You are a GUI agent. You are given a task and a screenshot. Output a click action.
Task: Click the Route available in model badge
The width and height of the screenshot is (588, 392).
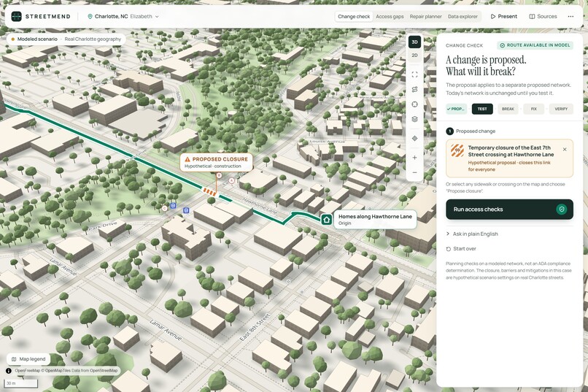[535, 45]
